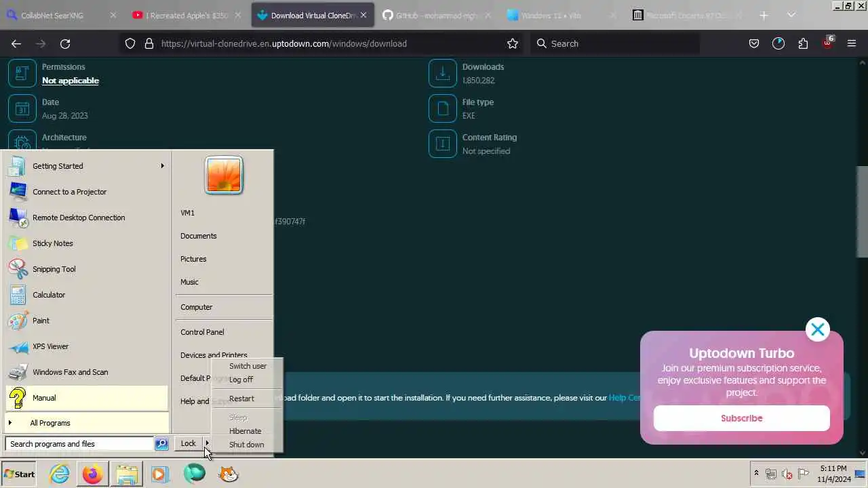
Task: Open the media player taskbar icon
Action: 160,474
